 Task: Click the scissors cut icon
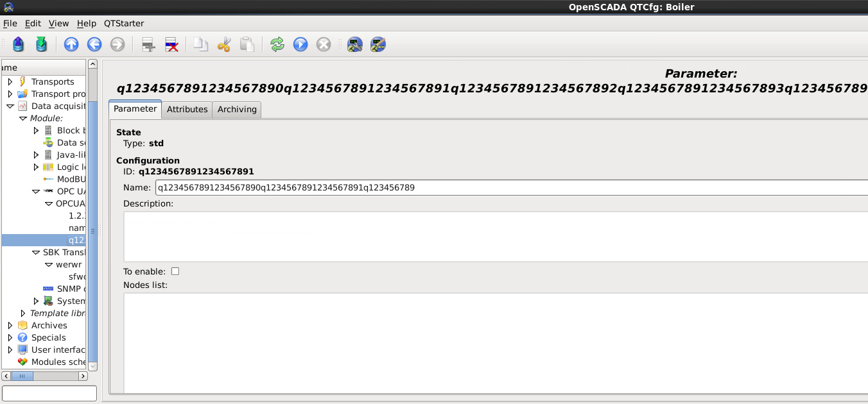tap(223, 44)
